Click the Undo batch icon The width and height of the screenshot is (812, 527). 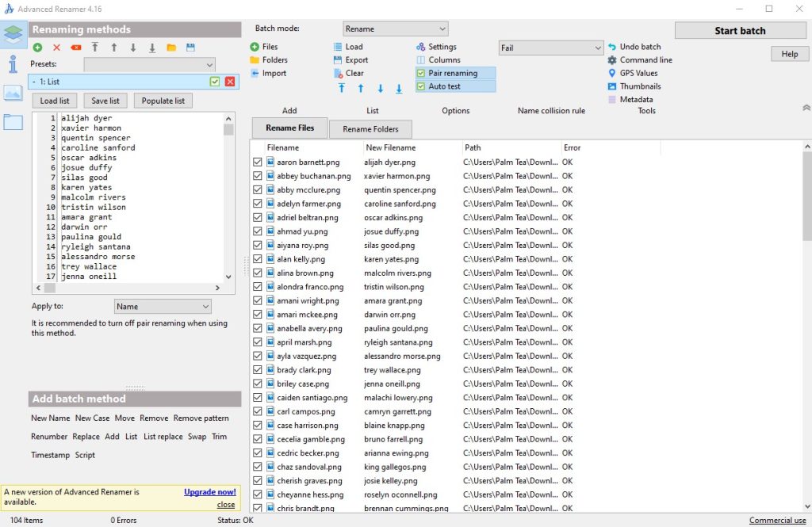[x=612, y=47]
